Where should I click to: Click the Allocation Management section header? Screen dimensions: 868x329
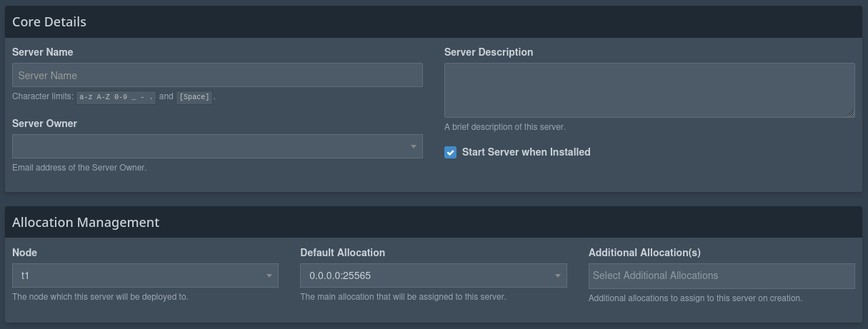[86, 223]
